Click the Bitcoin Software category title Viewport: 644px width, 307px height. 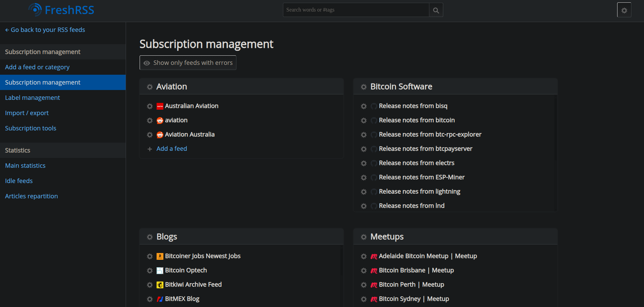[x=401, y=87]
